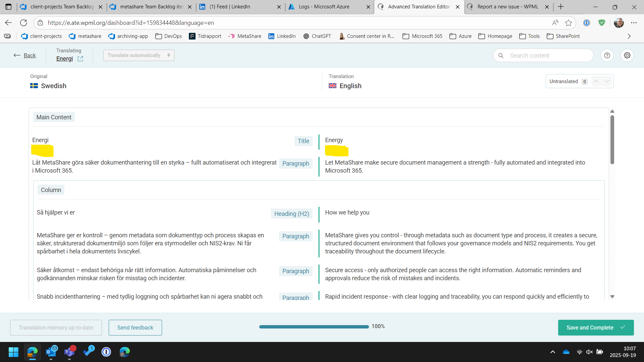
Task: Click the OneDrive tray icon
Action: [x=566, y=352]
